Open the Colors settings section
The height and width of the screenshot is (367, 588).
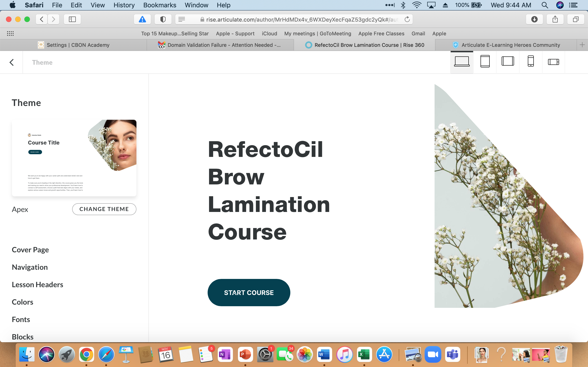click(x=22, y=302)
